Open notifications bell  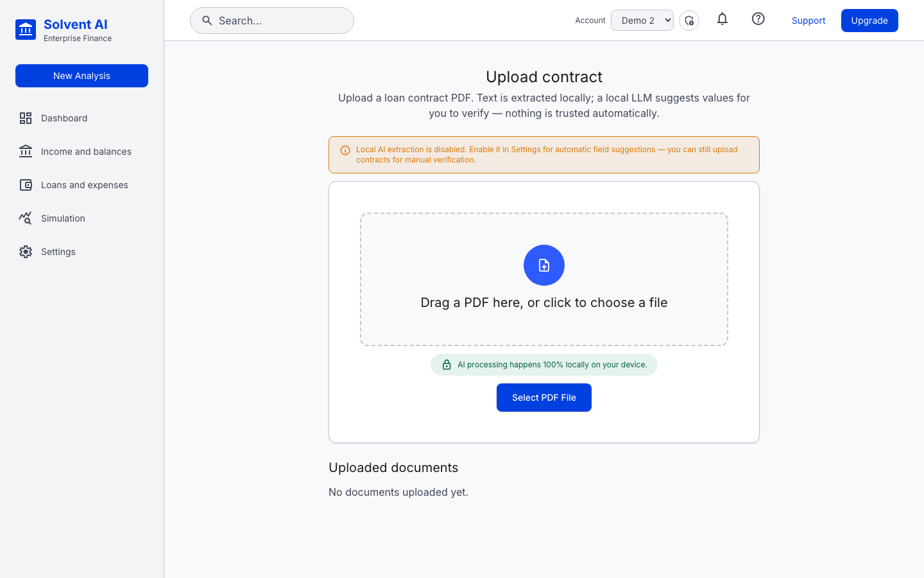click(x=723, y=19)
